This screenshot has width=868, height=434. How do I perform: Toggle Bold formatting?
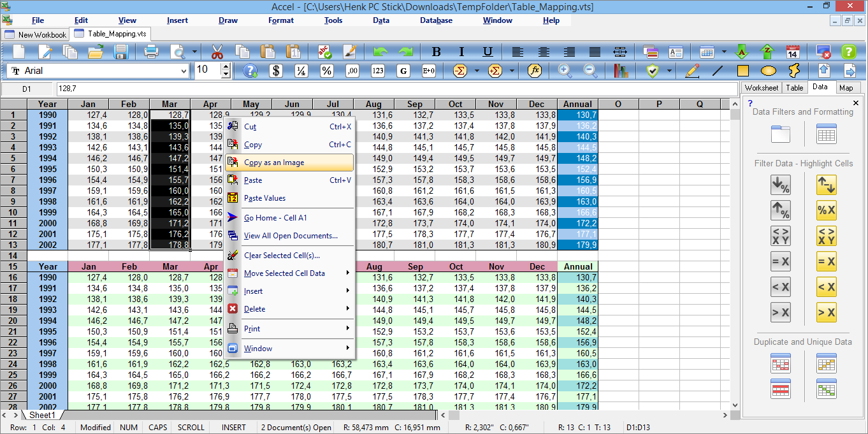coord(437,52)
